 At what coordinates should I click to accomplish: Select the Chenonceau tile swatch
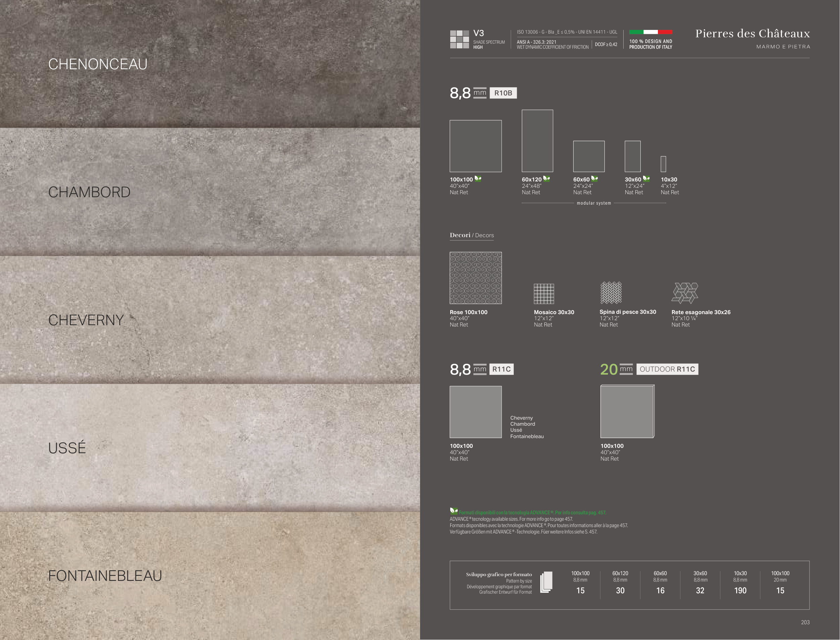pyautogui.click(x=210, y=64)
